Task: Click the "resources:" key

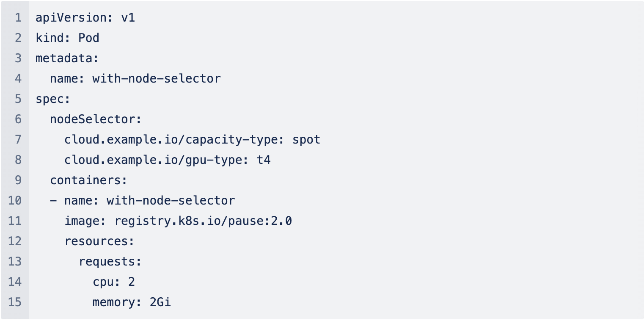Action: click(x=99, y=241)
